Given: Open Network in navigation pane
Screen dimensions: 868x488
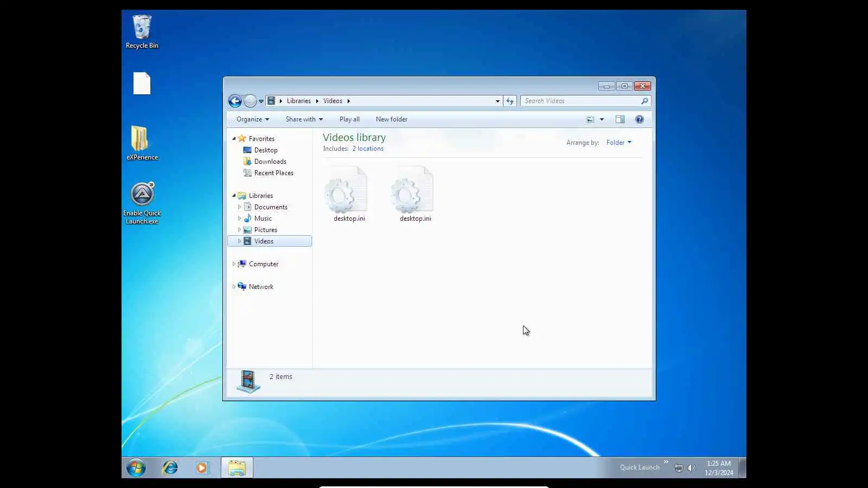Looking at the screenshot, I should [x=261, y=287].
